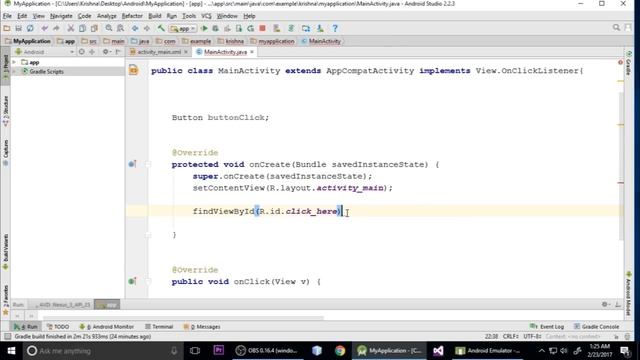Open the Windows Start menu
This screenshot has height=360, width=640.
(11, 351)
